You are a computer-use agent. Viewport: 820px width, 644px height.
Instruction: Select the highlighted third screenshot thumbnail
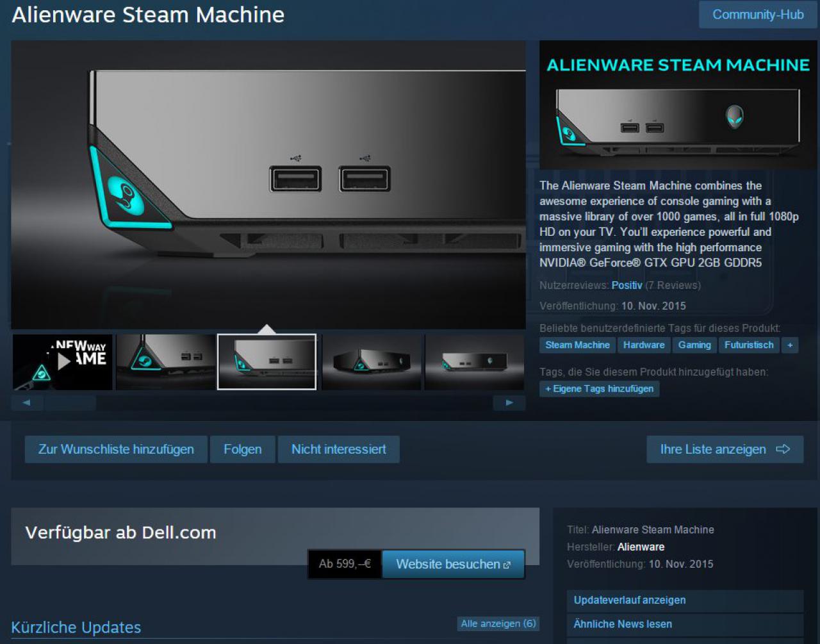click(x=266, y=361)
